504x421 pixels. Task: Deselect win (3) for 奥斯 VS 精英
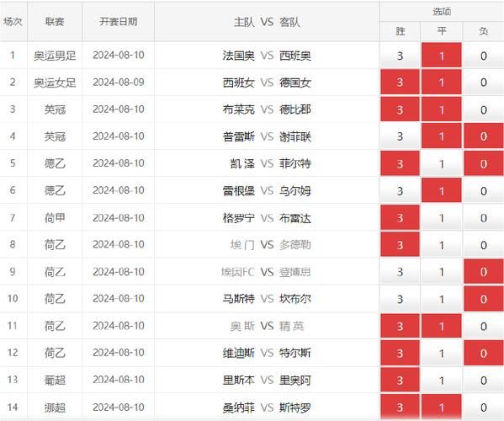point(400,326)
